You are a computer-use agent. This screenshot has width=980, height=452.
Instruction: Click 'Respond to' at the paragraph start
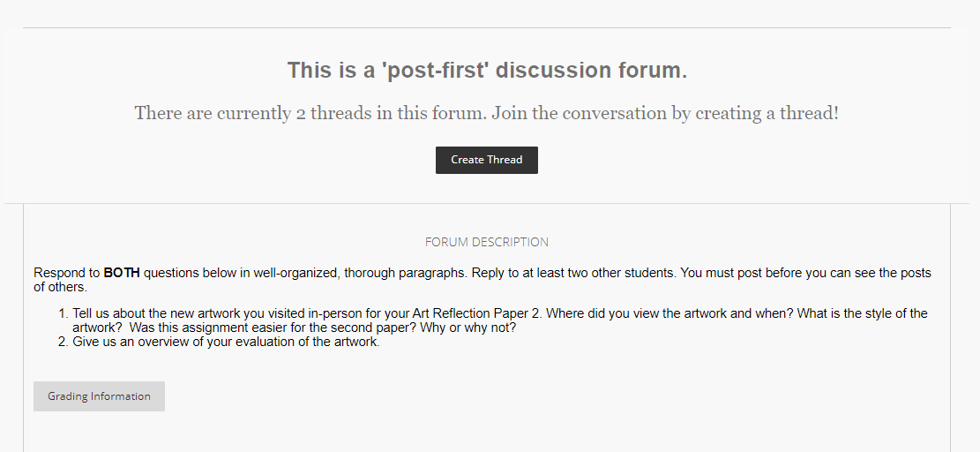[x=67, y=273]
